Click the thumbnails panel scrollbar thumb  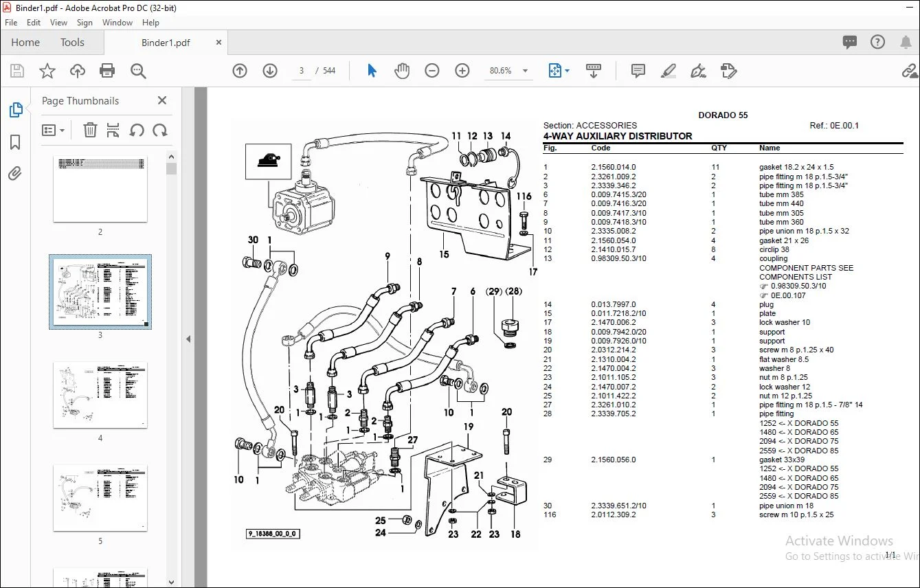pos(172,168)
